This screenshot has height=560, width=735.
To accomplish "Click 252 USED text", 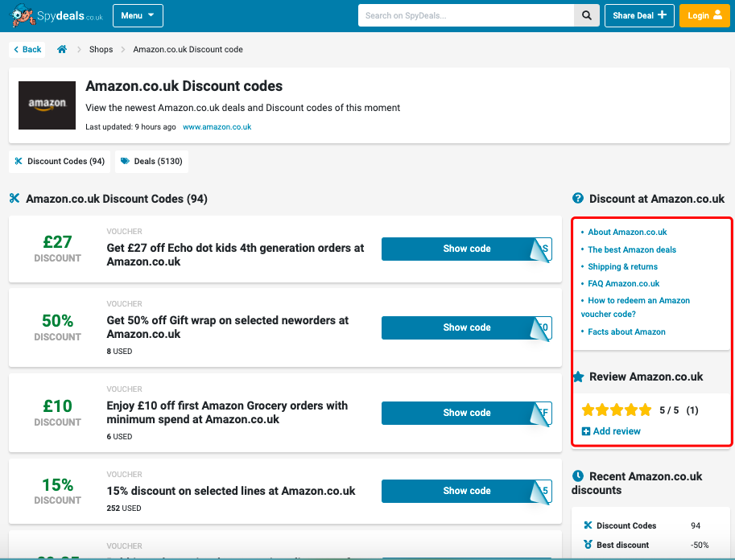I will (x=124, y=508).
